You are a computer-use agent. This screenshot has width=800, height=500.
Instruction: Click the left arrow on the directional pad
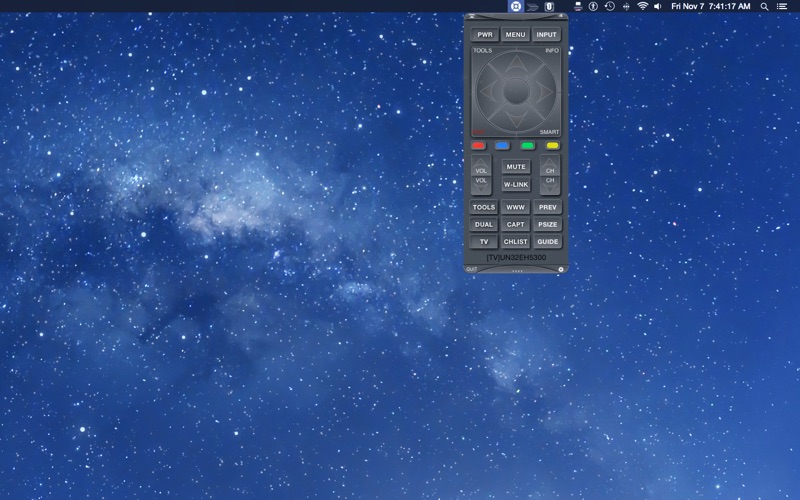[x=488, y=92]
